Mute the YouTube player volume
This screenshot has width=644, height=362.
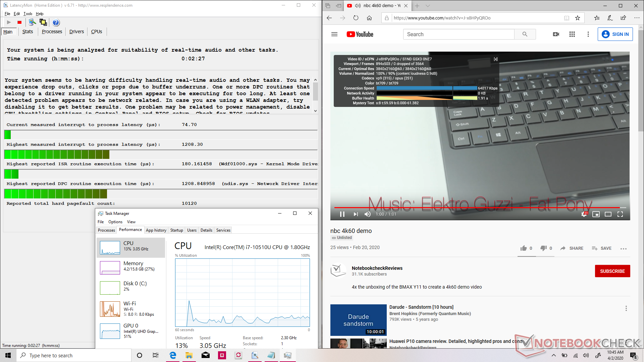click(368, 214)
